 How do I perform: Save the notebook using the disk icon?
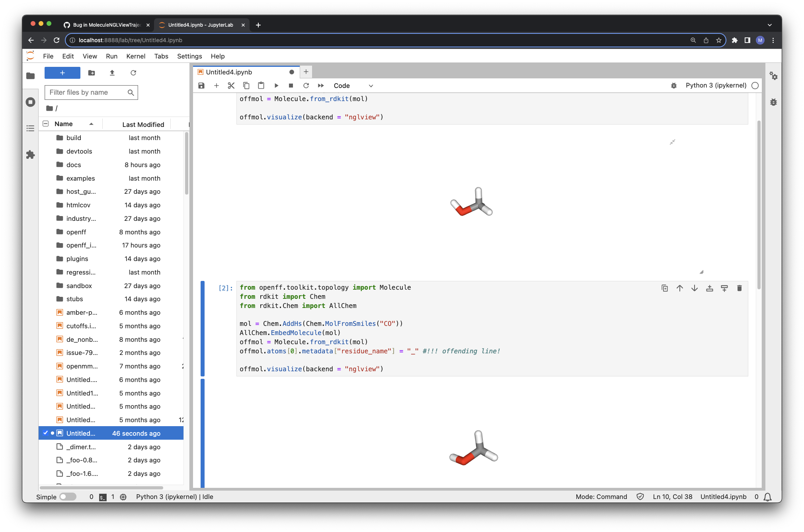point(201,86)
